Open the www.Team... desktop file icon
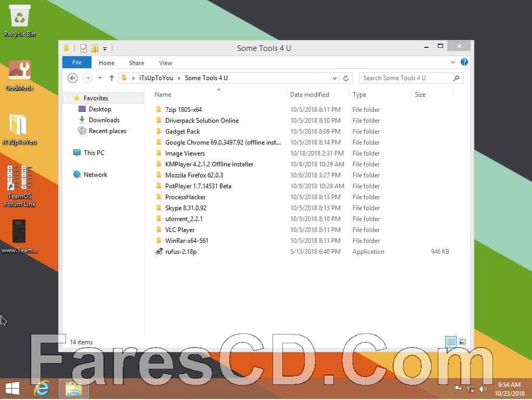 pos(19,237)
